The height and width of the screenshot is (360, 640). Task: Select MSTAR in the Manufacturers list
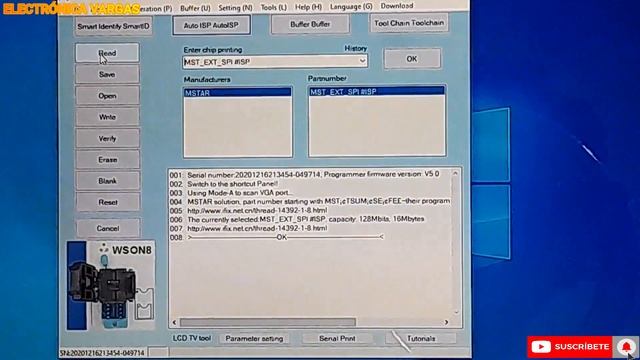click(x=238, y=93)
